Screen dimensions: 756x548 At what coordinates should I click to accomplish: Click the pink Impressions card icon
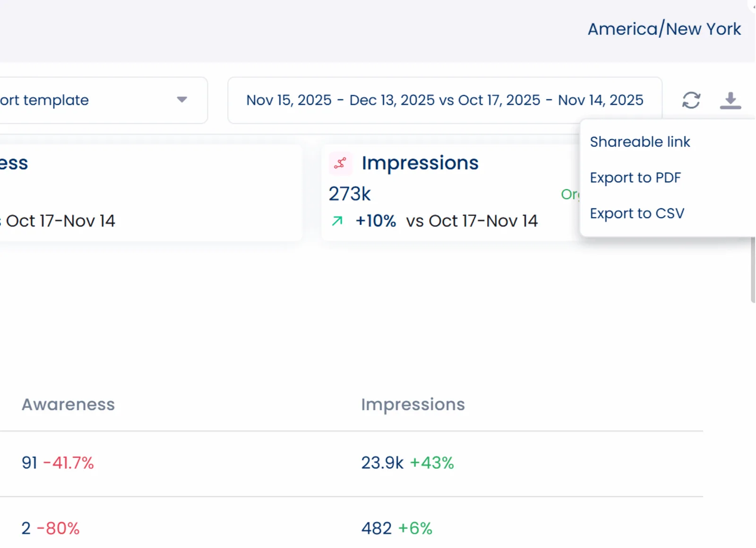[340, 163]
